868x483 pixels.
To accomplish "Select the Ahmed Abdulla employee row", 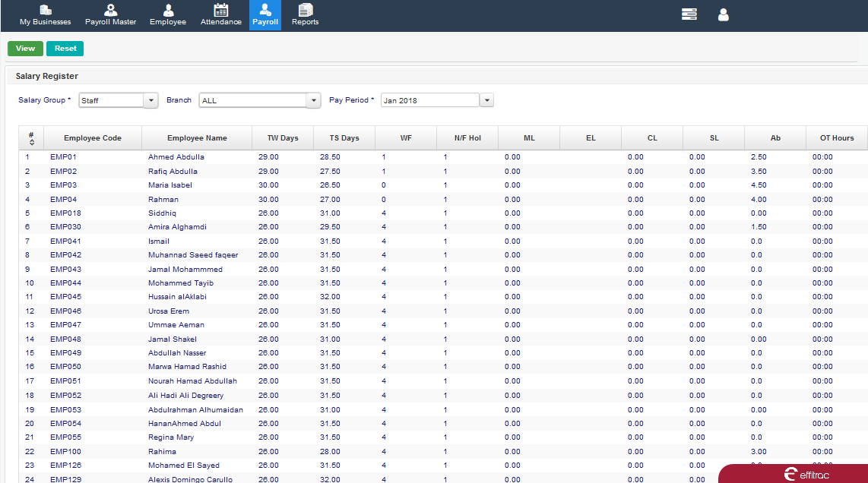I will tap(176, 157).
